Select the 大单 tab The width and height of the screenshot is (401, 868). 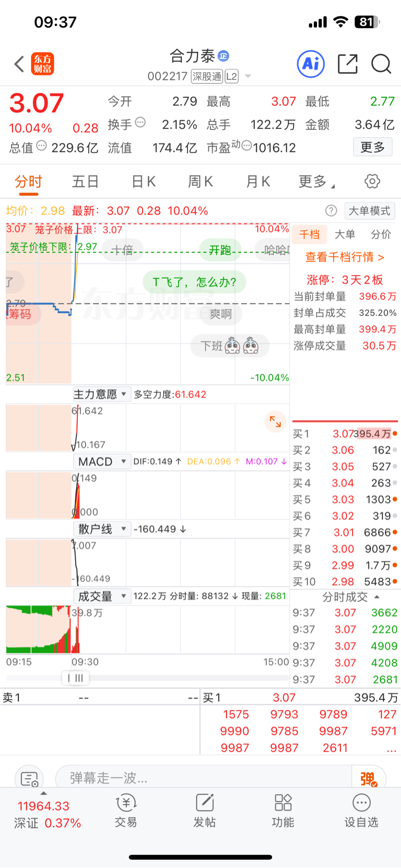click(x=345, y=234)
